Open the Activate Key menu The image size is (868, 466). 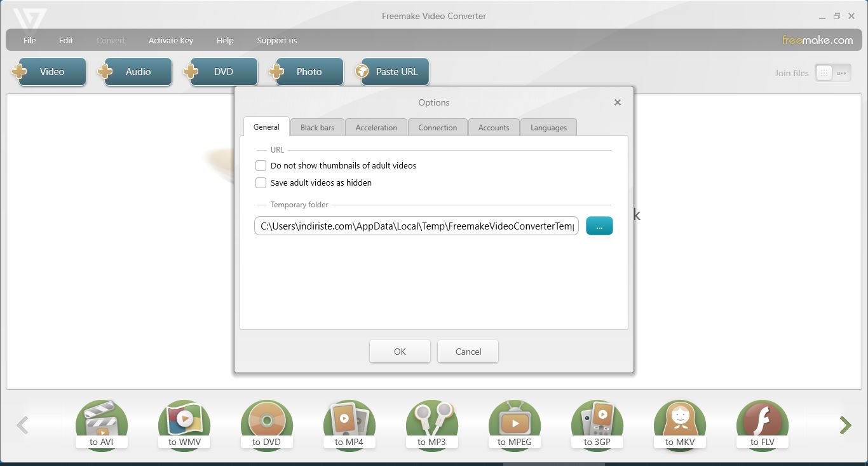coord(171,41)
